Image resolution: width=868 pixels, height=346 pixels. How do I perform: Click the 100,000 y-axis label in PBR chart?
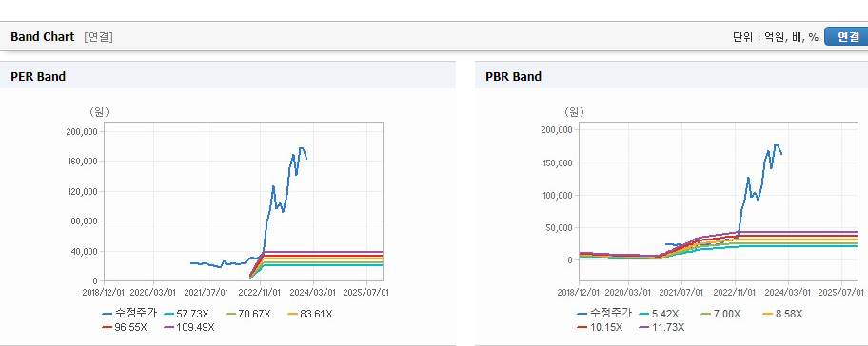tap(557, 196)
